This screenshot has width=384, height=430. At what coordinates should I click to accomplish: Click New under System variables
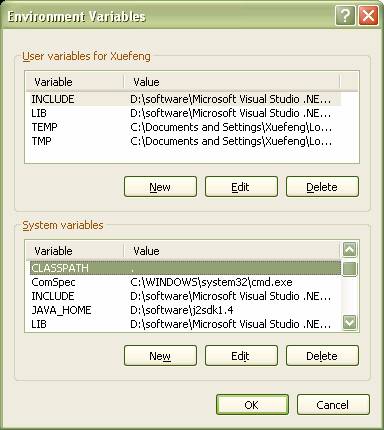160,356
